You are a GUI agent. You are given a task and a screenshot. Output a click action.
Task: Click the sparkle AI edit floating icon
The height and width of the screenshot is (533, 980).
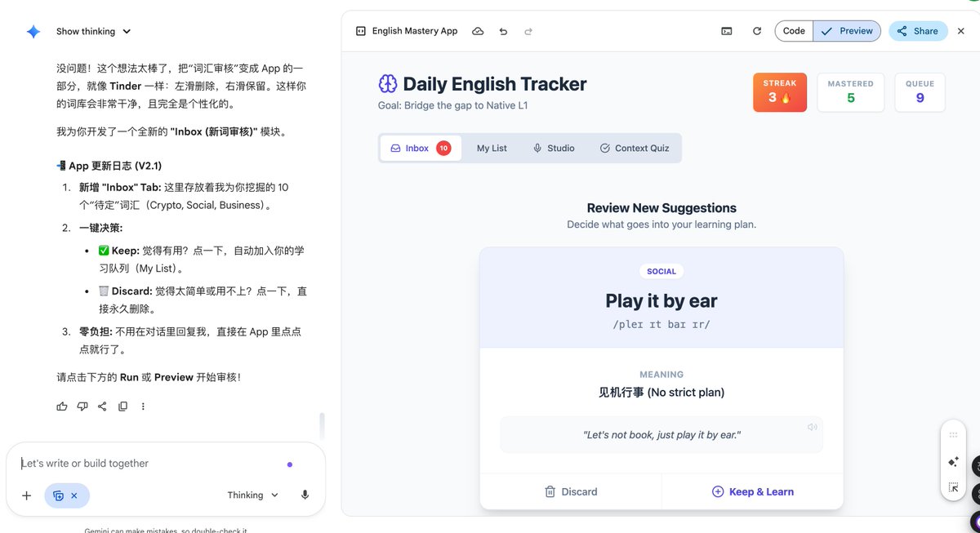[953, 462]
